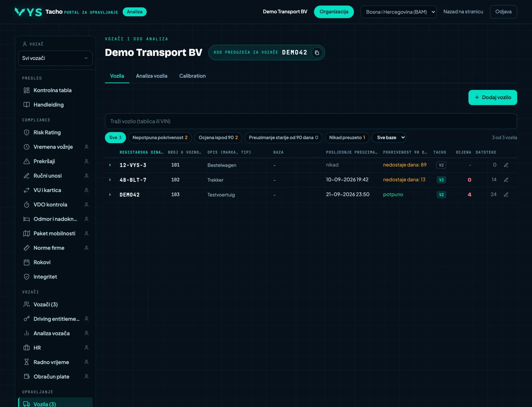Open Integritet shield-check icon
Screen dimensions: 532x407
pyautogui.click(x=27, y=277)
